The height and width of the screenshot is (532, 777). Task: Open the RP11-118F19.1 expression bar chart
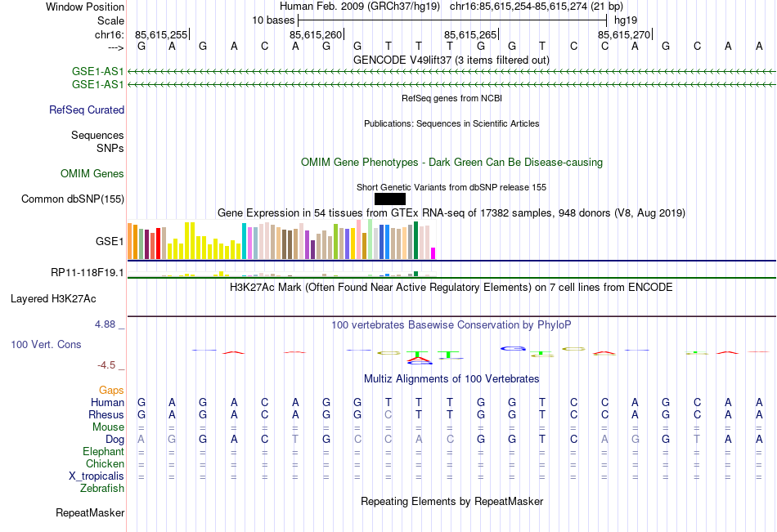point(281,273)
